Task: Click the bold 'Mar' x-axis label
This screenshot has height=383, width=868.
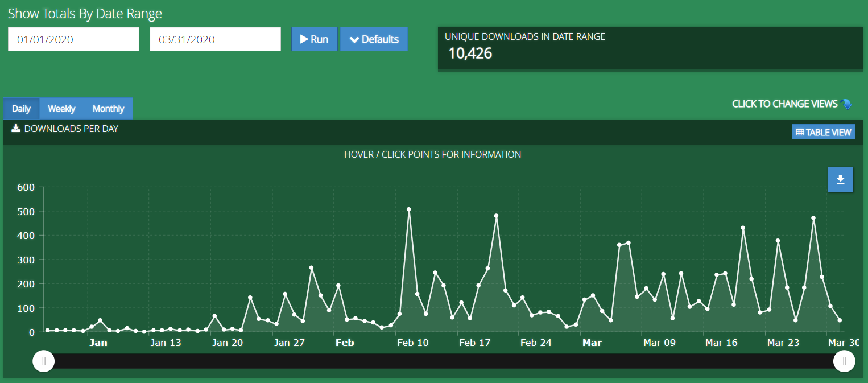Action: [592, 343]
